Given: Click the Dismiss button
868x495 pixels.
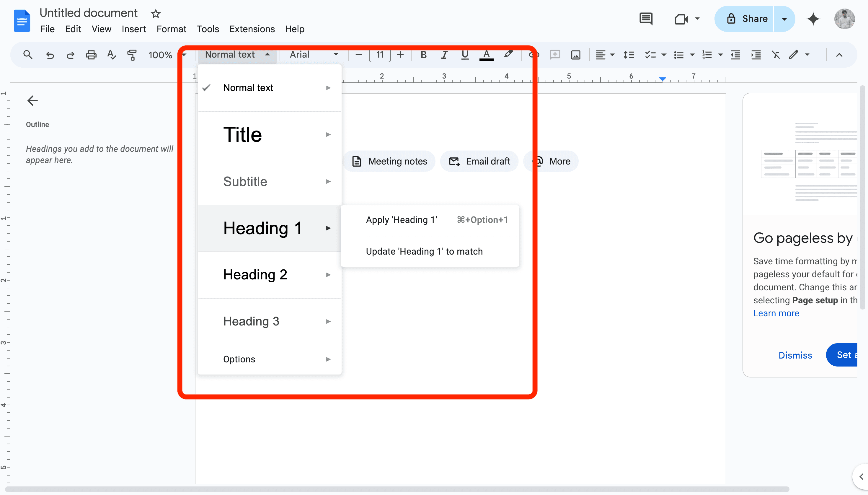Looking at the screenshot, I should (795, 354).
